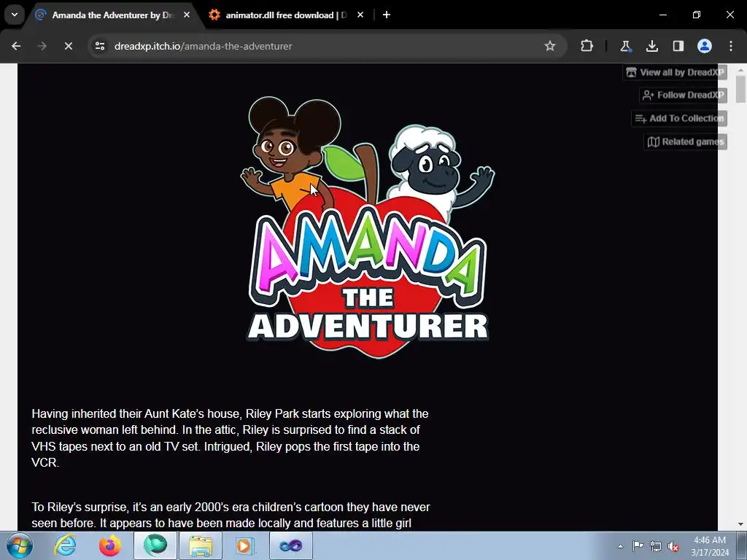This screenshot has height=560, width=747.
Task: Open File Explorer from taskbar
Action: click(201, 545)
